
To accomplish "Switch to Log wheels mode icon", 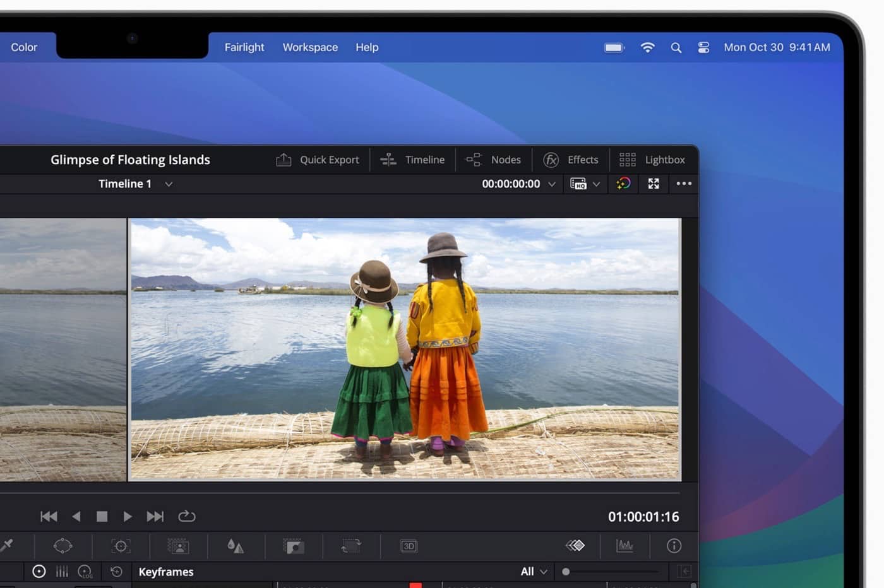I will [85, 572].
